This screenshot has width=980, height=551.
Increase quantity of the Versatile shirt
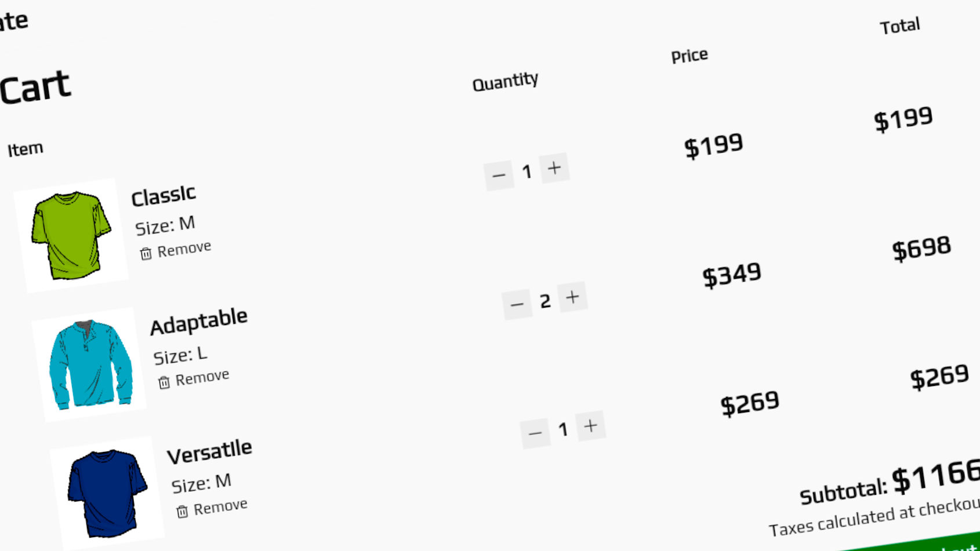591,425
